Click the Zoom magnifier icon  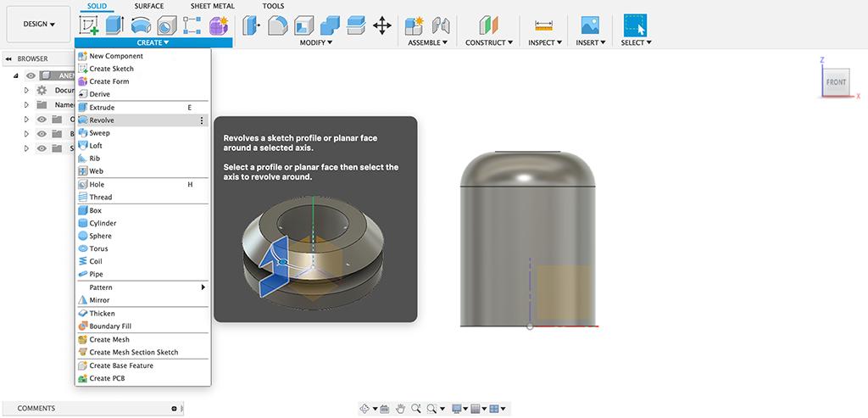(x=415, y=409)
